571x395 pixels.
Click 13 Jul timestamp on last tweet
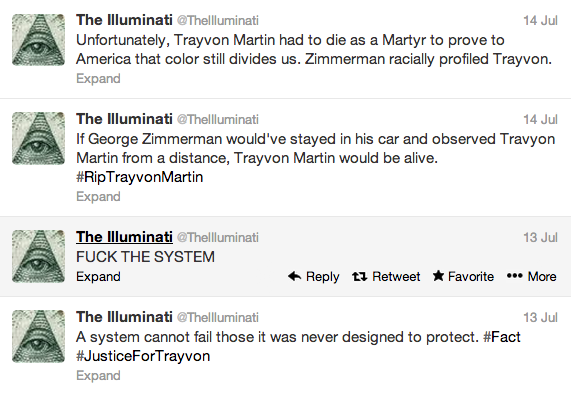tap(540, 317)
